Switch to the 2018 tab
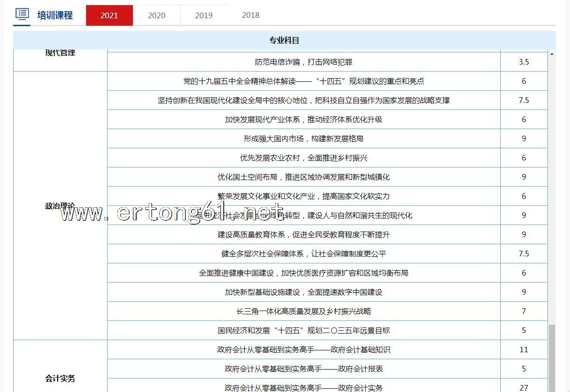Image resolution: width=570 pixels, height=392 pixels. [x=250, y=15]
